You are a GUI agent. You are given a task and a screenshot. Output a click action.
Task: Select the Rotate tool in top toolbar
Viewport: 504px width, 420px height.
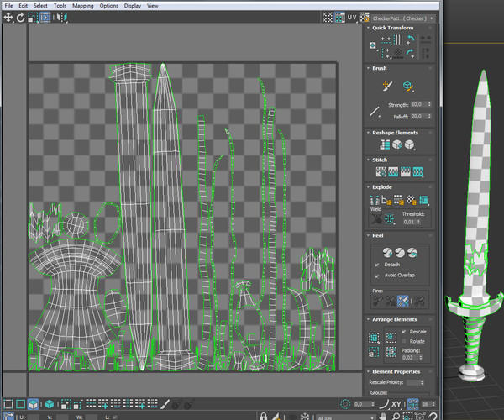(20, 18)
